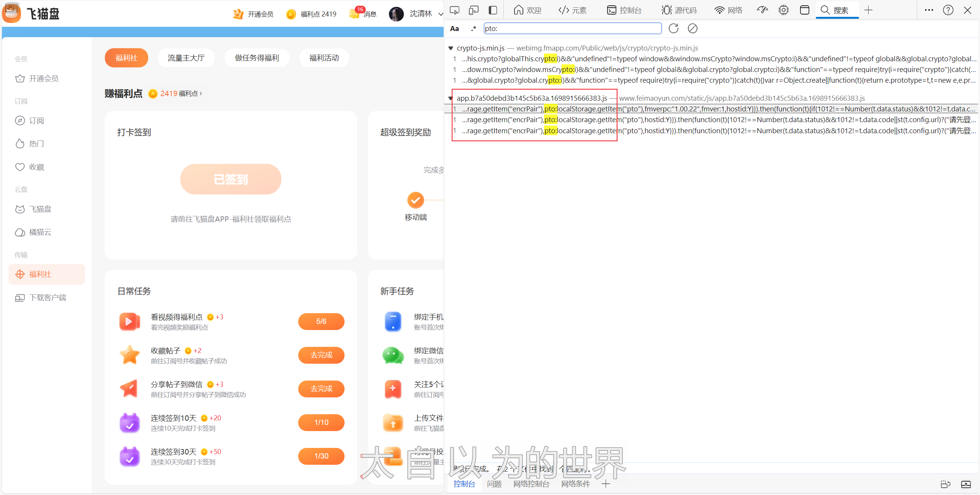Image resolution: width=980 pixels, height=495 pixels.
Task: Toggle the dock side panel icon
Action: pos(493,10)
